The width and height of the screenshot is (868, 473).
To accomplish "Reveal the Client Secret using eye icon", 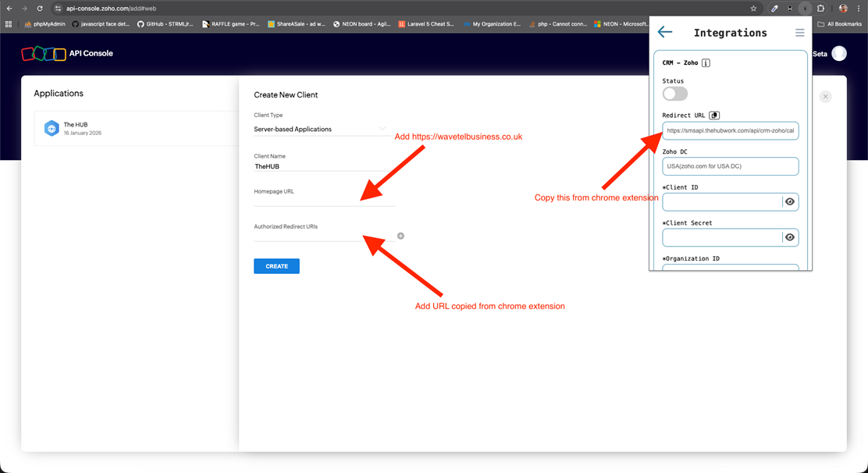I will pyautogui.click(x=790, y=237).
